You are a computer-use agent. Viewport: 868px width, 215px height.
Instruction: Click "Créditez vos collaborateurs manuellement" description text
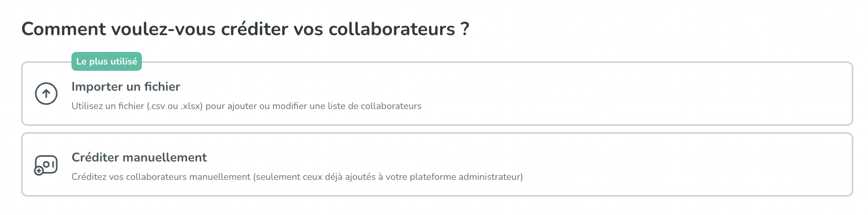tap(161, 177)
